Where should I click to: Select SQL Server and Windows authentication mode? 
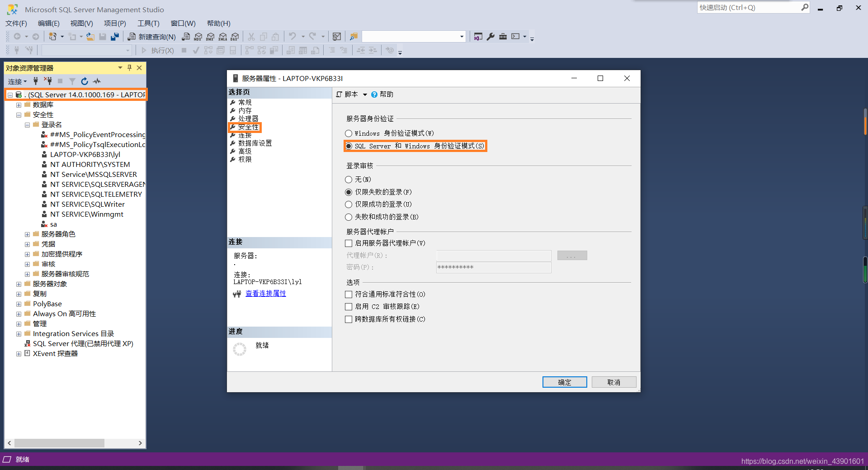pos(349,146)
